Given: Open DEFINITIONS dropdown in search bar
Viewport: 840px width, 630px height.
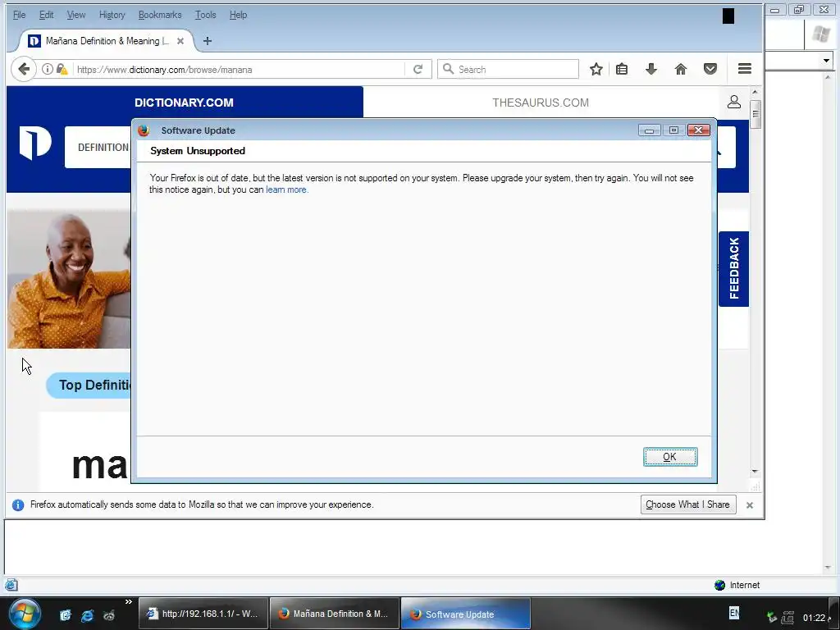Looking at the screenshot, I should click(98, 148).
